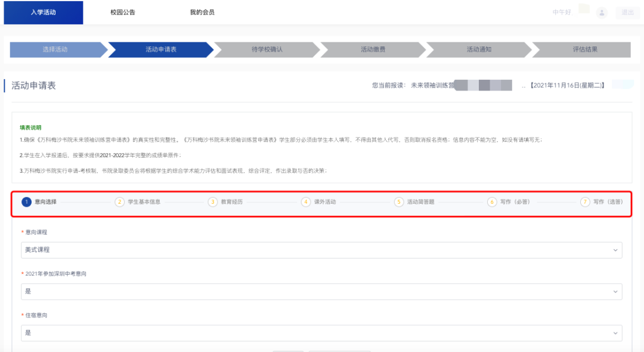
Task: Expand the 深圳中考意向 dropdown arrow
Action: [615, 292]
